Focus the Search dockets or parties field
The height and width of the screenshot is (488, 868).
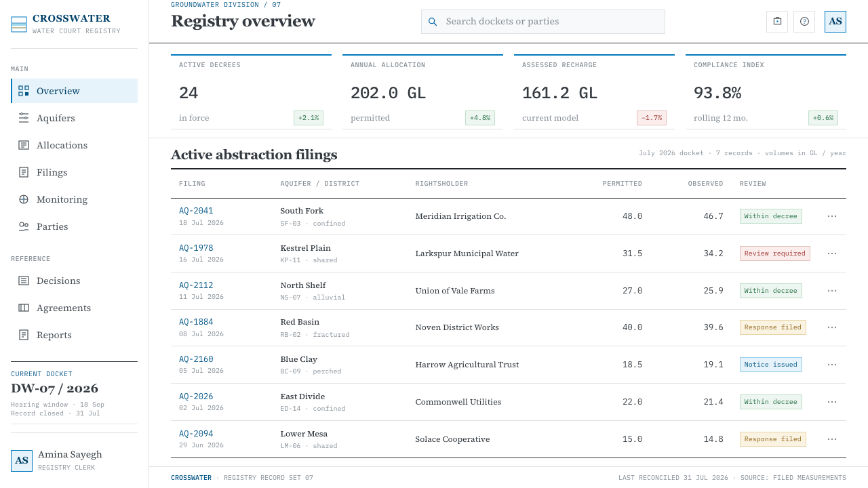point(543,22)
